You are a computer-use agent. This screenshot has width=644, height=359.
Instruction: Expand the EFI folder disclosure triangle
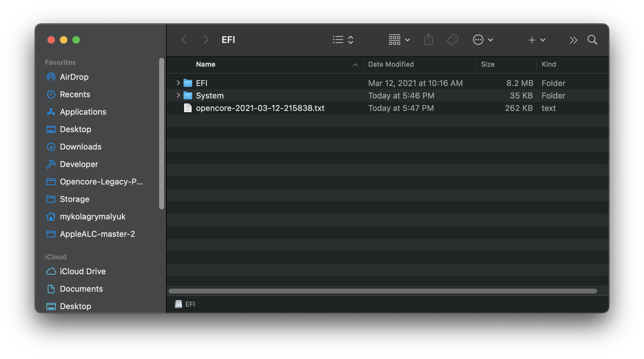[178, 83]
